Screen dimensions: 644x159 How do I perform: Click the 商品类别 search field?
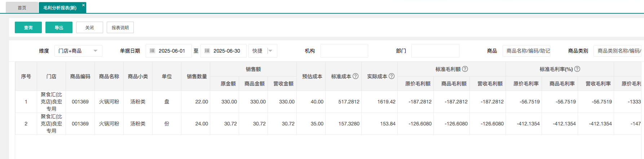pos(618,51)
